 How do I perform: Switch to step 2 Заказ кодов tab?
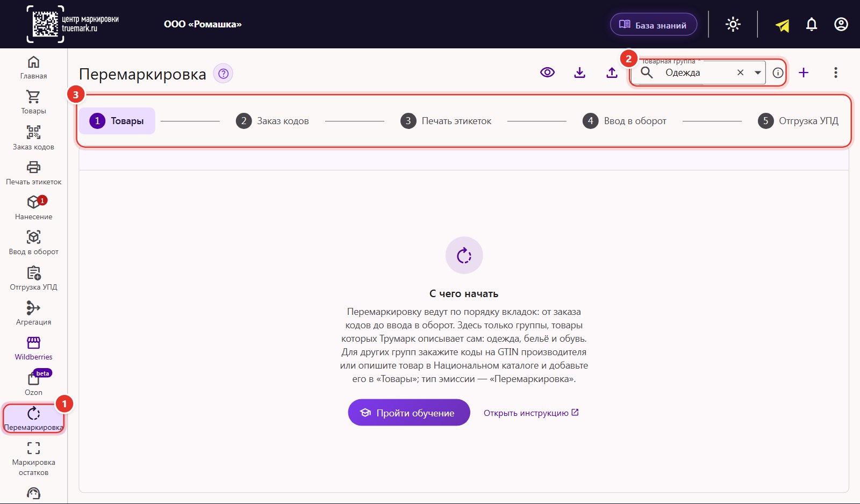273,121
